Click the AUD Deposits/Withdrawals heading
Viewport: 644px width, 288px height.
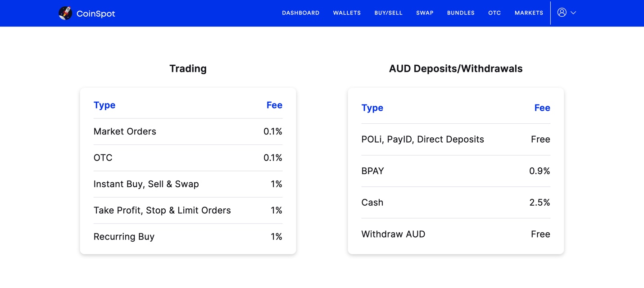456,68
